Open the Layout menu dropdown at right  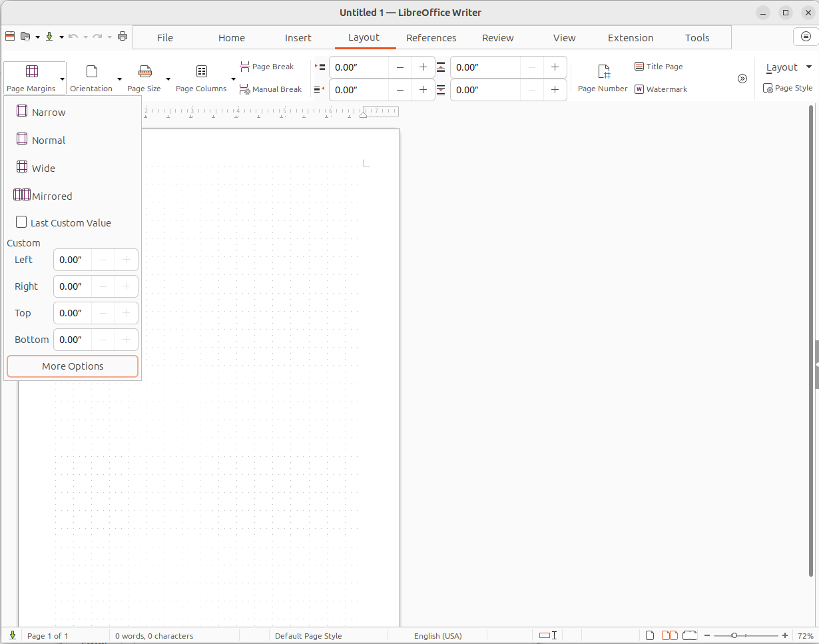coord(789,67)
